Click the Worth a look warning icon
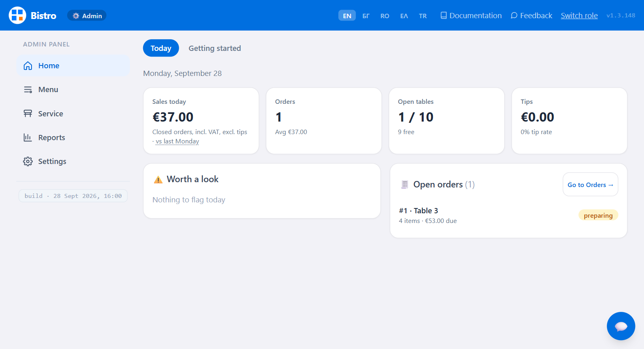This screenshot has height=349, width=644. [x=158, y=179]
